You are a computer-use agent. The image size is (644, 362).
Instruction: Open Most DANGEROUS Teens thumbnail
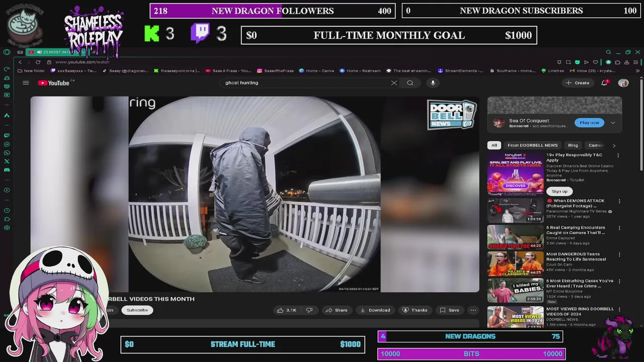(515, 263)
